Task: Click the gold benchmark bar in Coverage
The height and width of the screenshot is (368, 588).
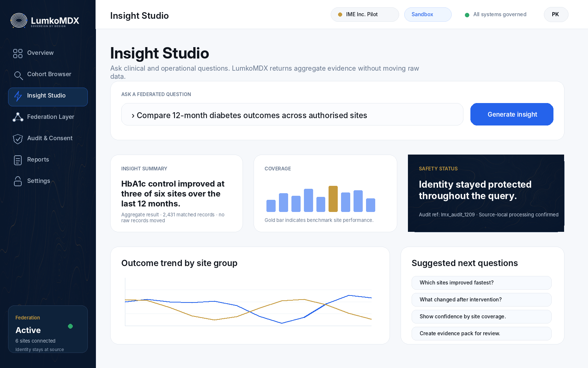Action: click(333, 199)
